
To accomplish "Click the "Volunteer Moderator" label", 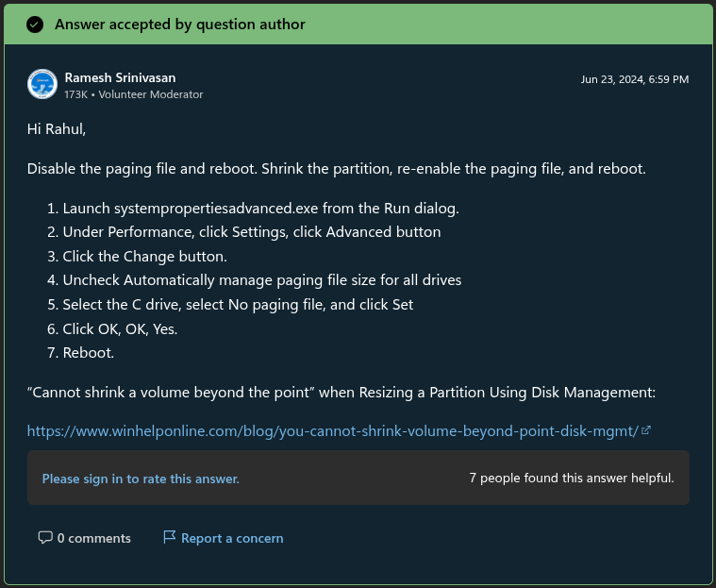I will [151, 94].
